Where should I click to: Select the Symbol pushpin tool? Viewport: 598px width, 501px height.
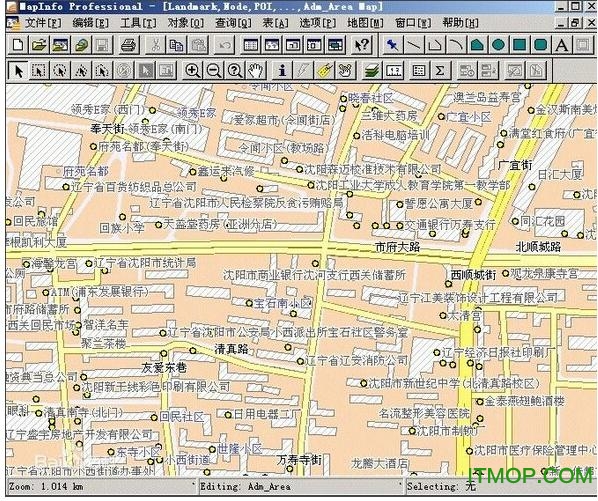(x=392, y=45)
